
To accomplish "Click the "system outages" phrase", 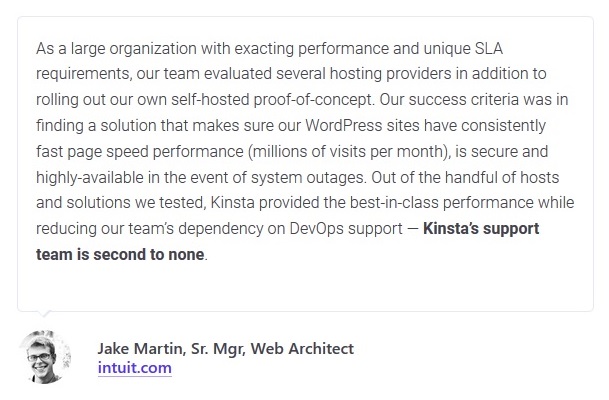I will (308, 177).
